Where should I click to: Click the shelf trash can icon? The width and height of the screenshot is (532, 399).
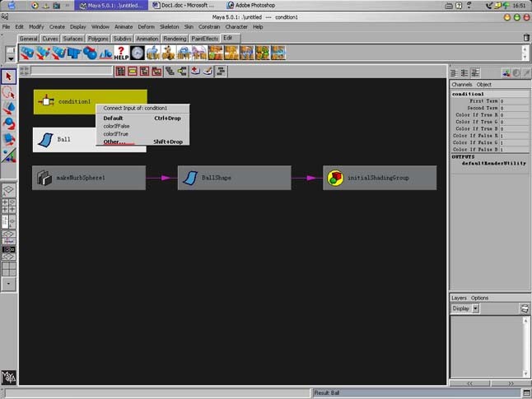[526, 38]
